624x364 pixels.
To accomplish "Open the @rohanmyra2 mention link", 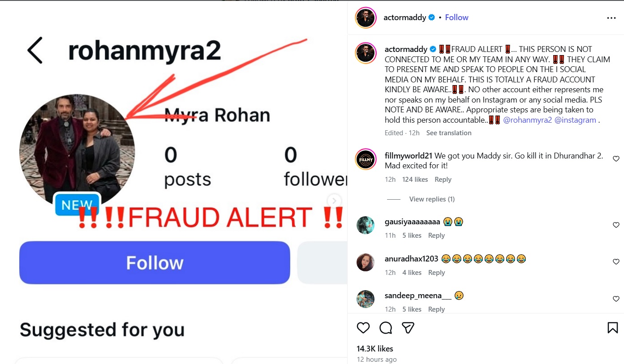I will [527, 120].
